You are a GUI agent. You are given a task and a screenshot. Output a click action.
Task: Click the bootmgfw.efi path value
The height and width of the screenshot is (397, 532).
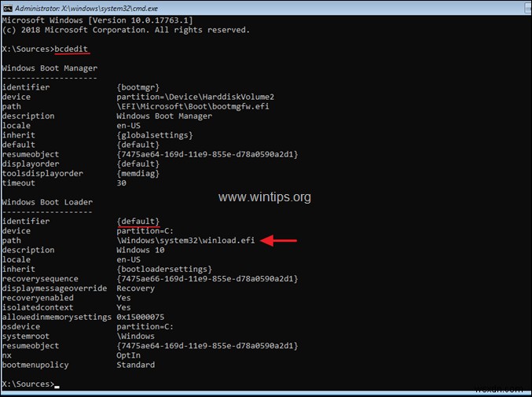pos(193,107)
